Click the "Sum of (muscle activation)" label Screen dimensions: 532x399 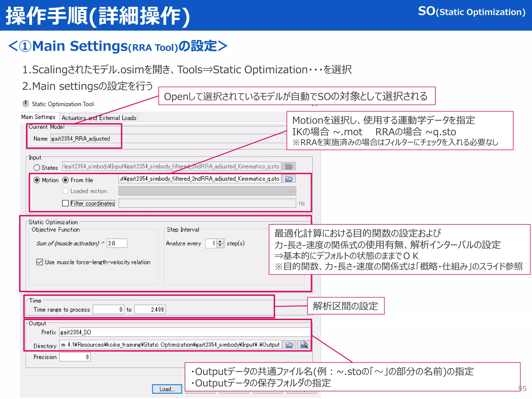[x=68, y=243]
